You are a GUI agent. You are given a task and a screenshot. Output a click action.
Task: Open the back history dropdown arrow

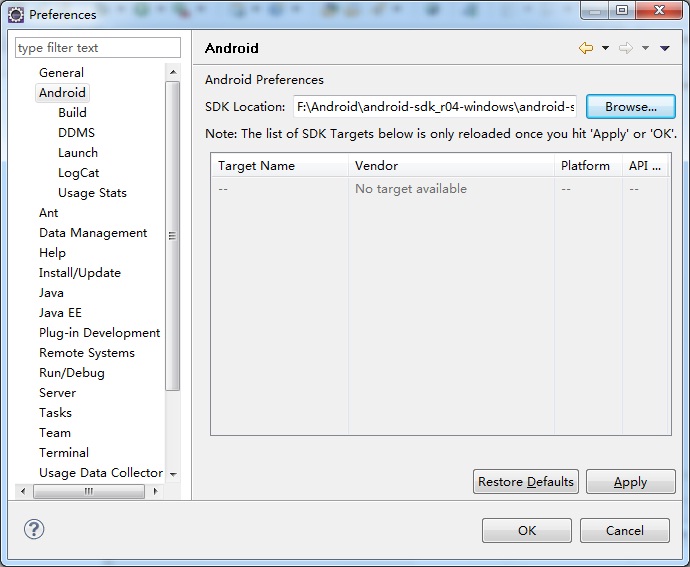(x=606, y=48)
